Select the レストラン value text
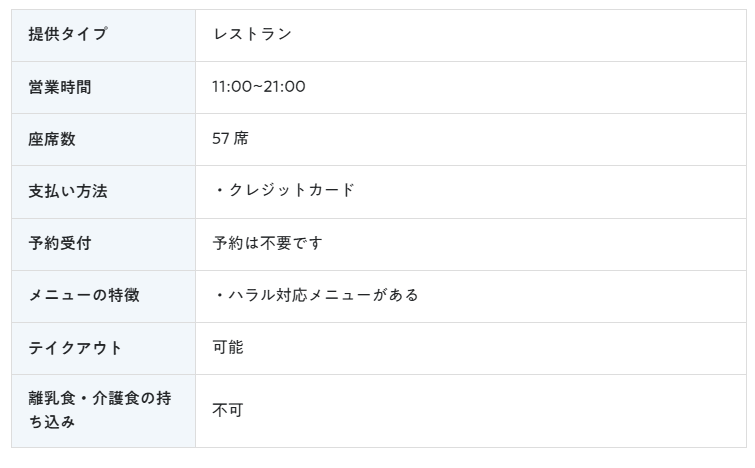Image resolution: width=755 pixels, height=468 pixels. click(252, 35)
